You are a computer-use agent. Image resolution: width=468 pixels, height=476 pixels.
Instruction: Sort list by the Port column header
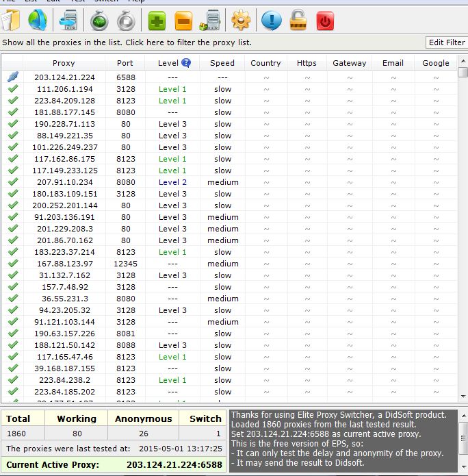tap(125, 63)
